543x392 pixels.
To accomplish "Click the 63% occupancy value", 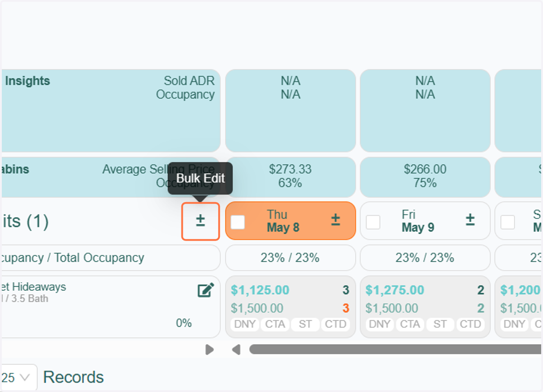I will (290, 183).
